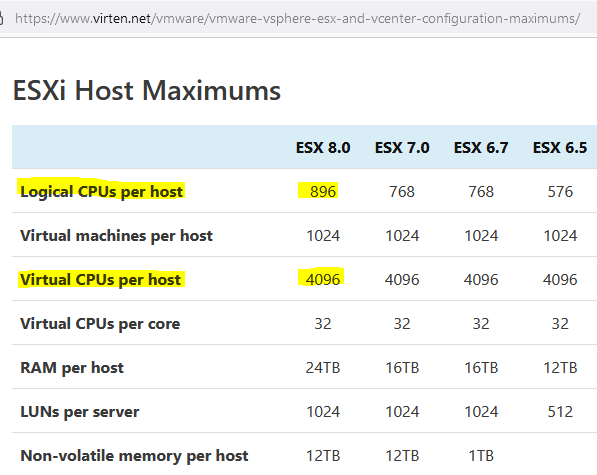Click the LUNs per server row label
The height and width of the screenshot is (475, 597).
point(80,412)
